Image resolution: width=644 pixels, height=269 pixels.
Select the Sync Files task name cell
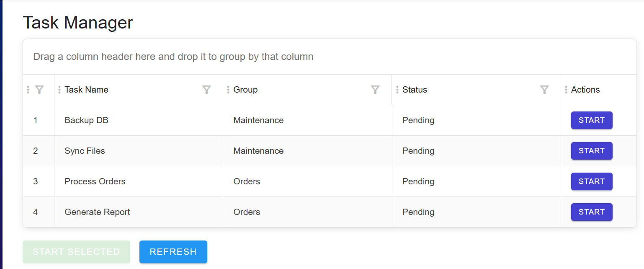click(x=139, y=151)
